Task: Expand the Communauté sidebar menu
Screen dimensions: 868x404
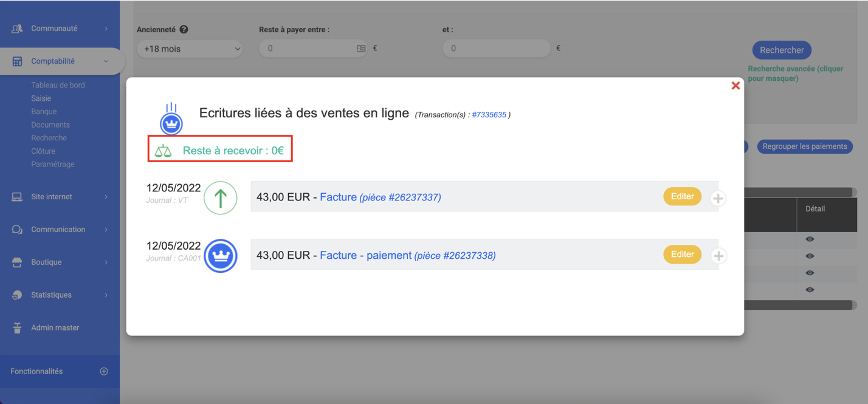Action: pos(60,29)
